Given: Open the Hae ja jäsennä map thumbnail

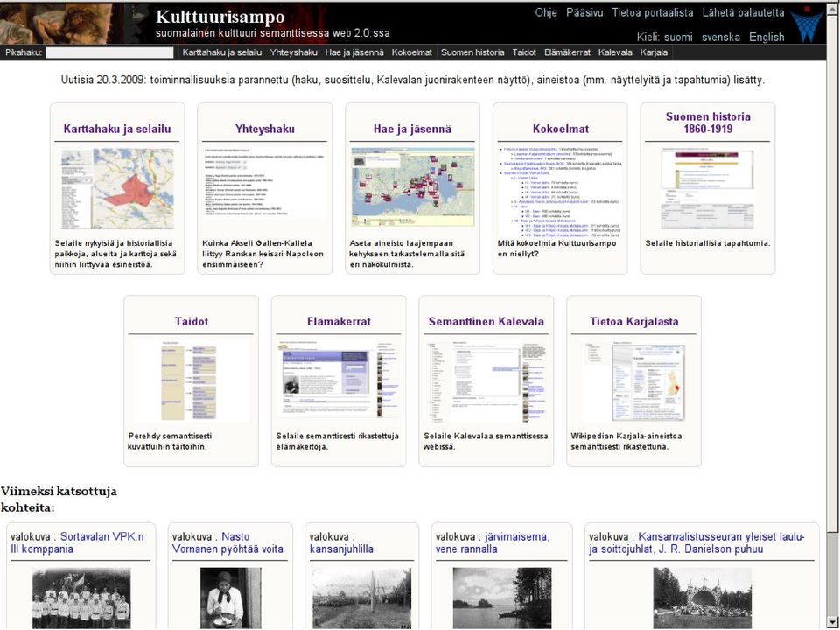Looking at the screenshot, I should [412, 187].
